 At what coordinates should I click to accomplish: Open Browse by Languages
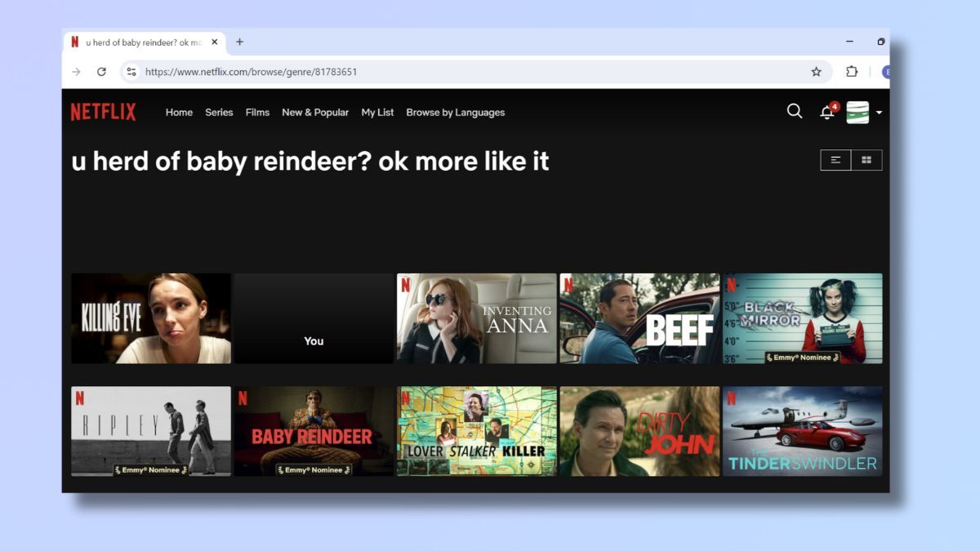[x=455, y=113]
